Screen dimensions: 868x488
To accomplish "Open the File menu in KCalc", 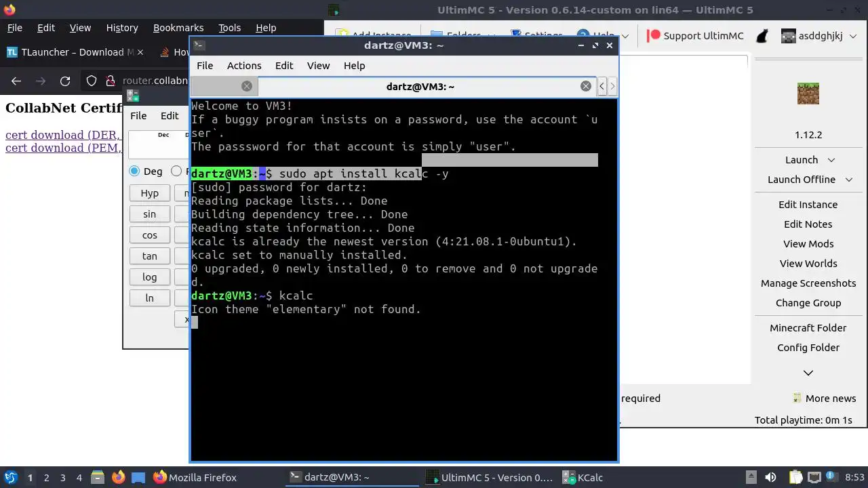I will coord(138,116).
